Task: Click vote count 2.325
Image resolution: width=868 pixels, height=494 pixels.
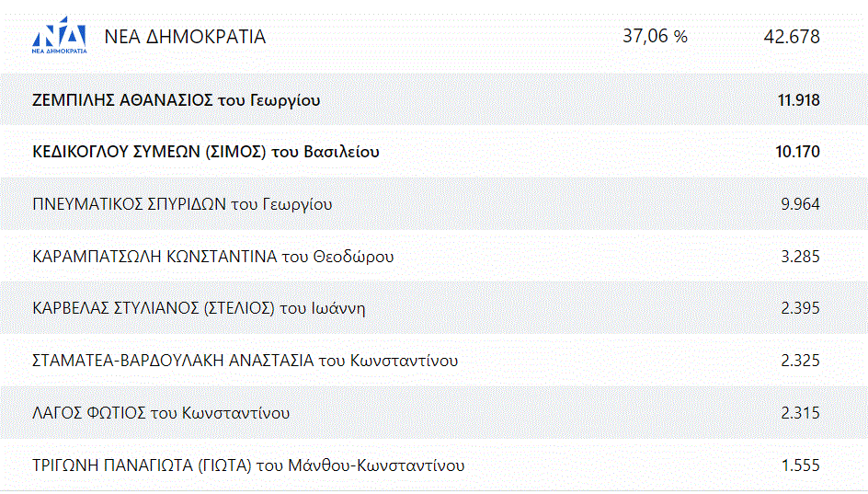Action: coord(800,361)
